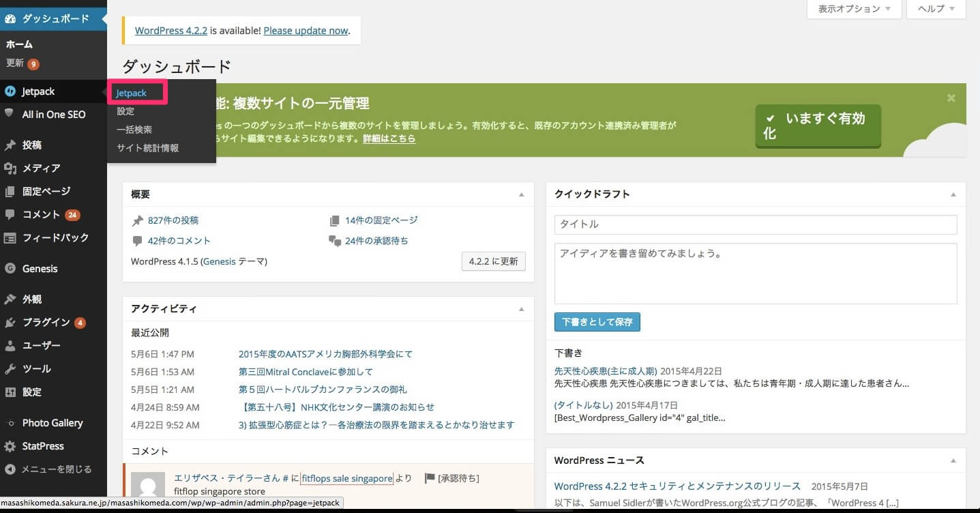Image resolution: width=980 pixels, height=513 pixels.
Task: Click the feedback form icon beside フィードバック
Action: click(10, 238)
